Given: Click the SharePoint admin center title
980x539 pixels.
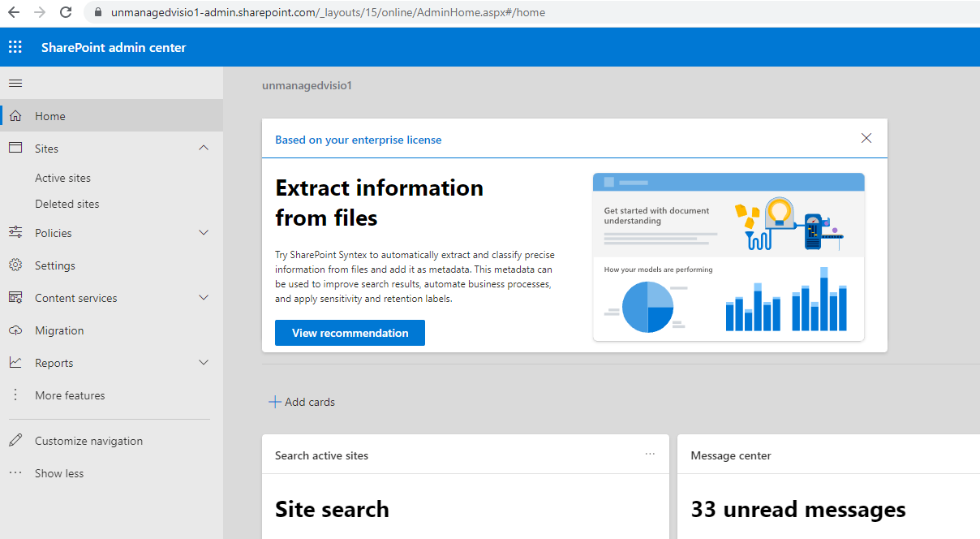Looking at the screenshot, I should [114, 47].
